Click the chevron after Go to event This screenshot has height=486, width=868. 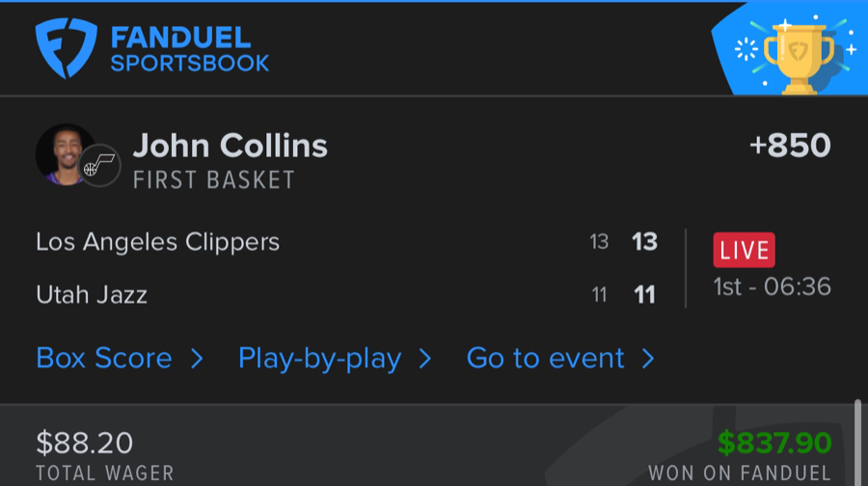pos(648,359)
